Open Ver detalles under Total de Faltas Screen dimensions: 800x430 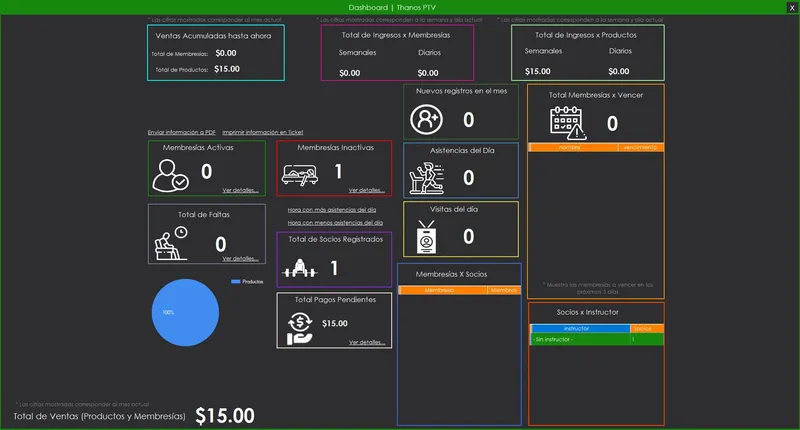240,259
